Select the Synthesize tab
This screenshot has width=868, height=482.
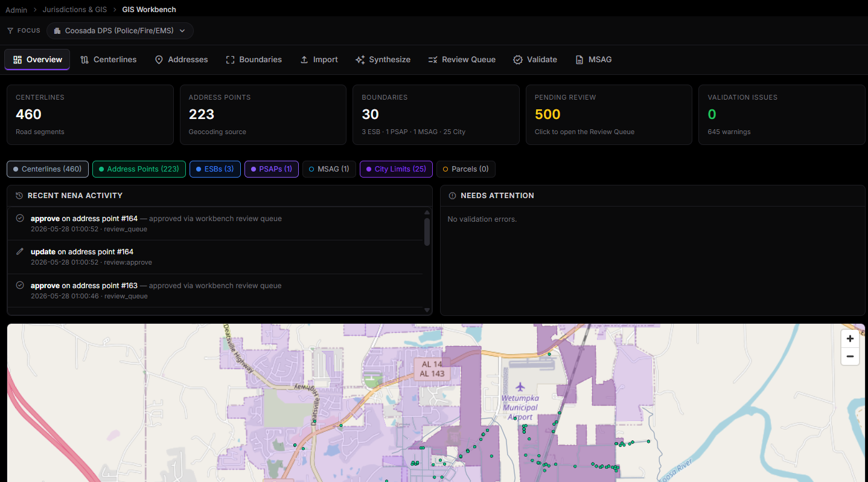[x=383, y=60]
